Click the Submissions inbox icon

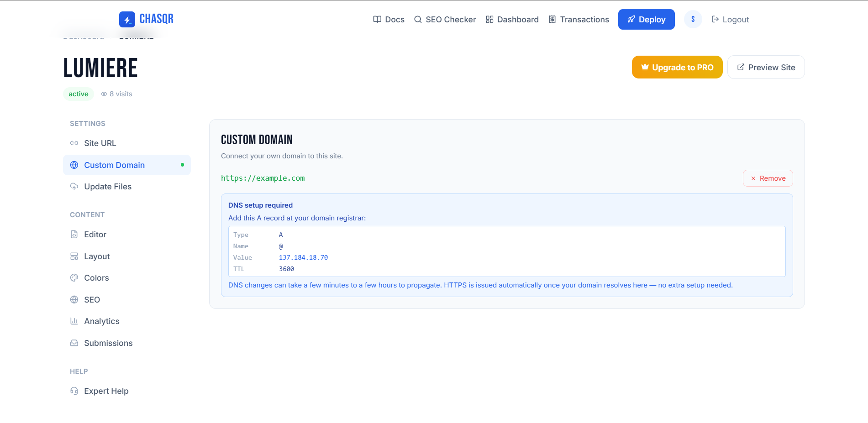tap(74, 343)
